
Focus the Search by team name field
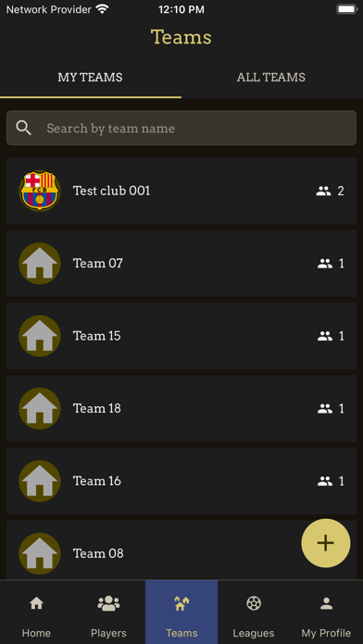point(181,128)
